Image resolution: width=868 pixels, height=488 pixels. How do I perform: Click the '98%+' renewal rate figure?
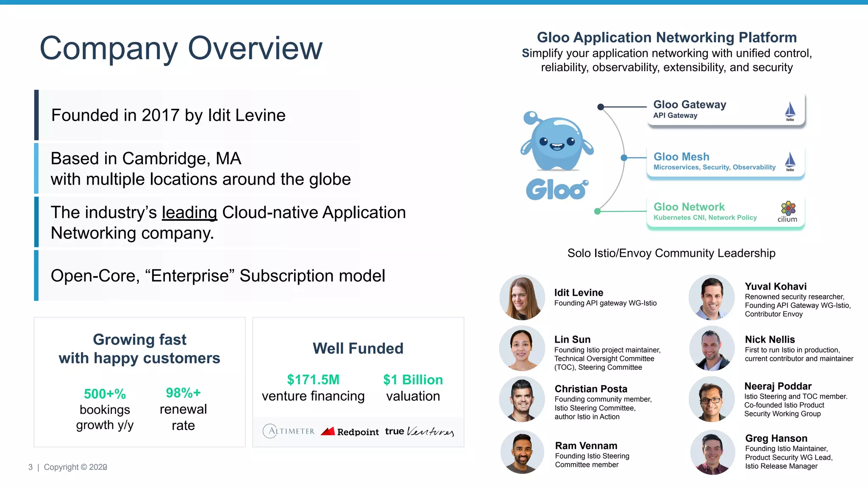183,393
